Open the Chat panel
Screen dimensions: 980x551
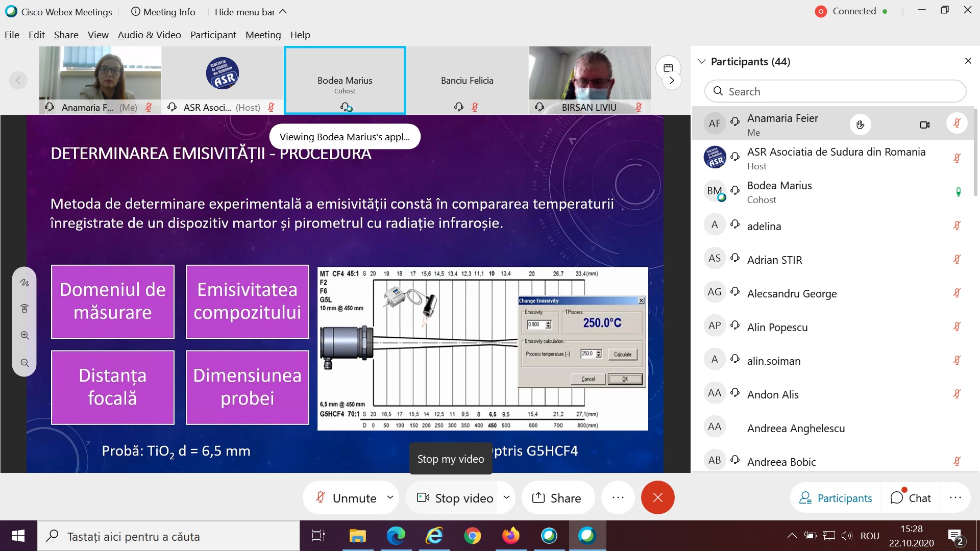[911, 498]
